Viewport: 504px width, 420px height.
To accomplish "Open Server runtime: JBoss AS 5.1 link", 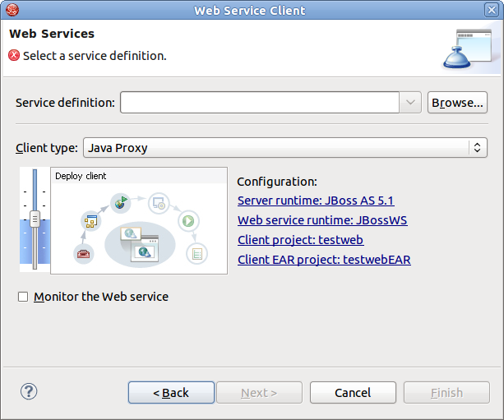I will (x=316, y=201).
